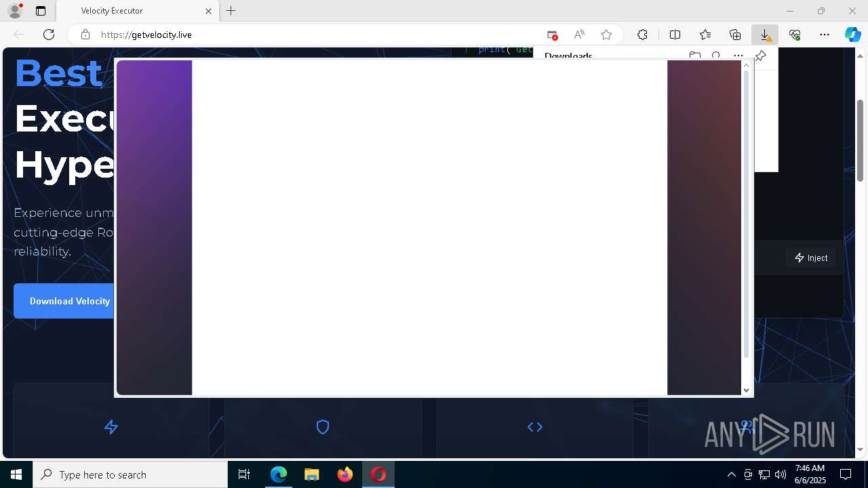Open network tray icon

(x=764, y=474)
